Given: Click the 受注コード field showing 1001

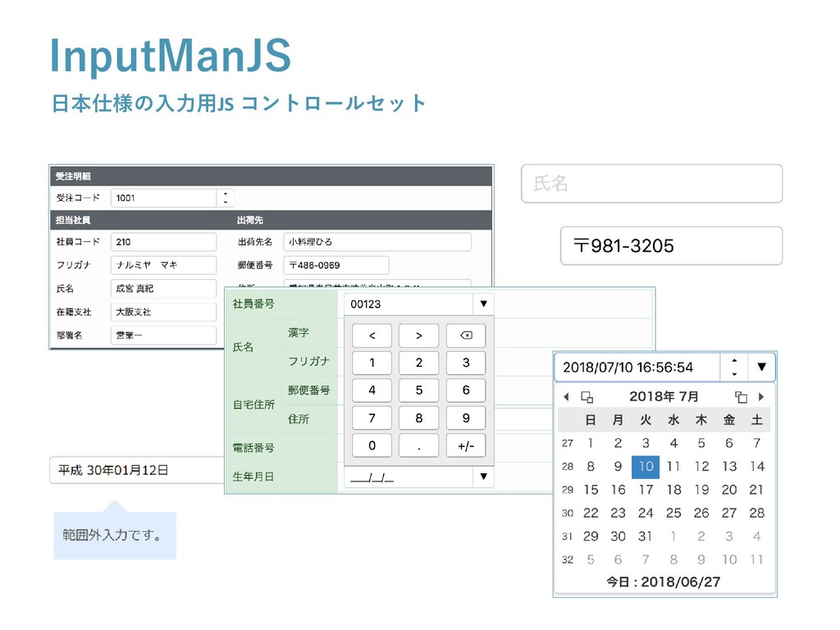Looking at the screenshot, I should [x=164, y=198].
